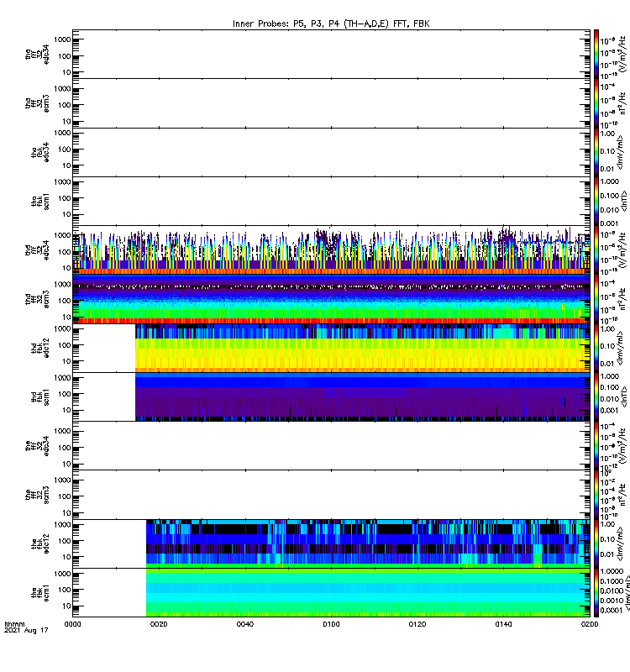Click the empty the fff 32 scm3 plot
Image resolution: width=630 pixels, height=672 pixels.
(x=331, y=495)
